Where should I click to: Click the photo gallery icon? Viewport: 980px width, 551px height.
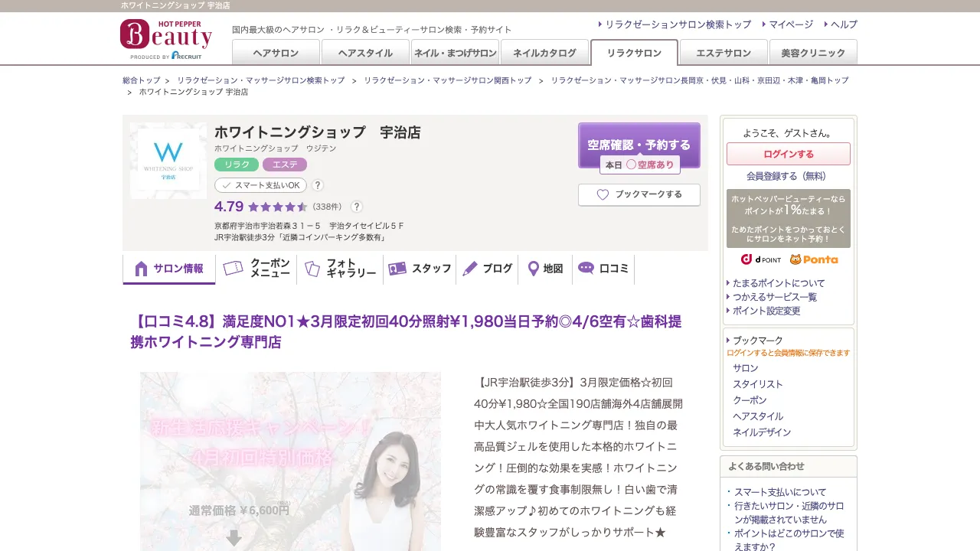pyautogui.click(x=312, y=269)
